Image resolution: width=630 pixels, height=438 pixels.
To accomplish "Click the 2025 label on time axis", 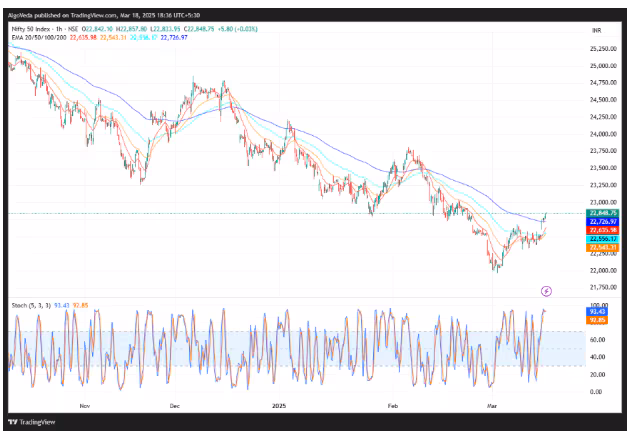I will (x=279, y=407).
